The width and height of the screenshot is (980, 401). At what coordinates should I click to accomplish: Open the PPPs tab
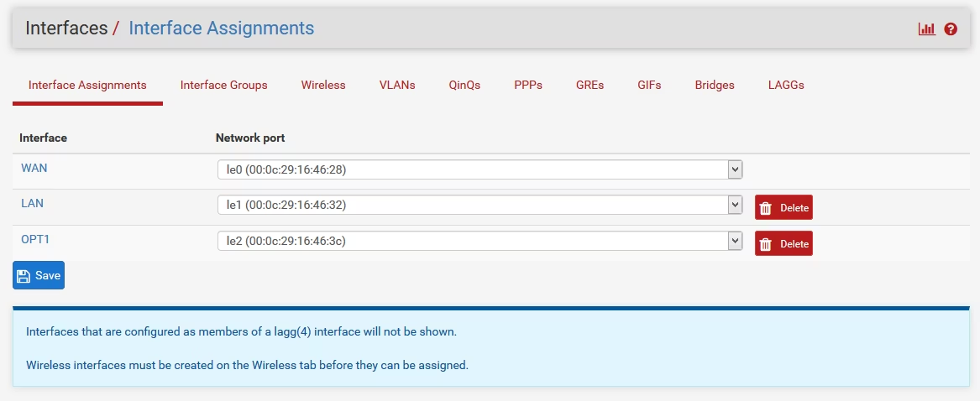(x=528, y=85)
